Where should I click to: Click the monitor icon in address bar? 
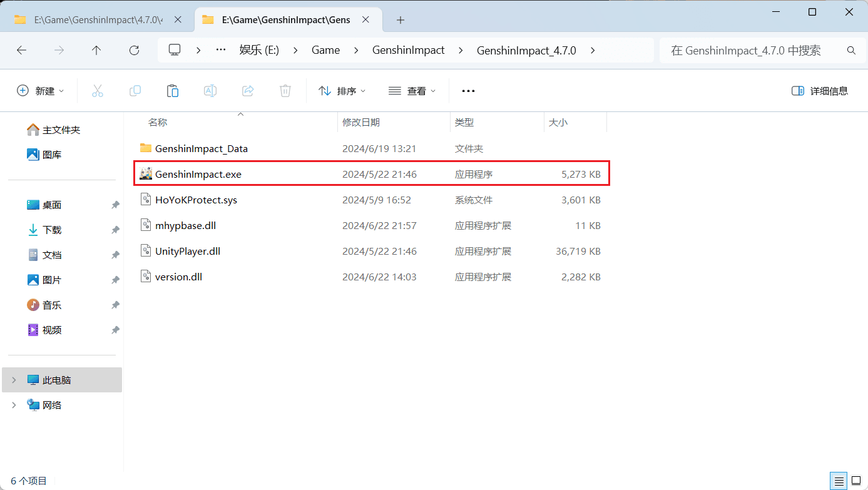175,50
